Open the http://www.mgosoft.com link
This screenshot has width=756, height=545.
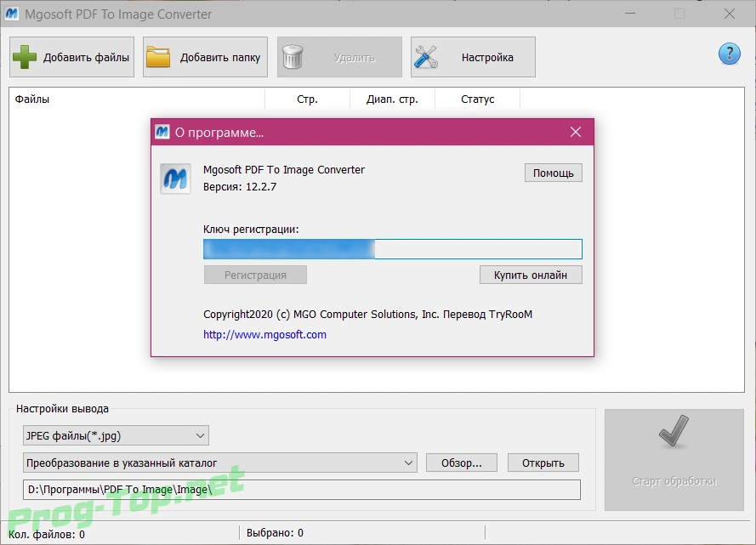pyautogui.click(x=264, y=334)
